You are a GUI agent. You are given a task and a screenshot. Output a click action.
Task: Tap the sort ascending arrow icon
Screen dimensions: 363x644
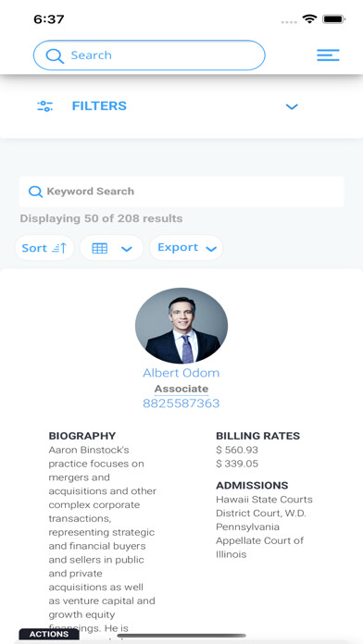point(59,248)
